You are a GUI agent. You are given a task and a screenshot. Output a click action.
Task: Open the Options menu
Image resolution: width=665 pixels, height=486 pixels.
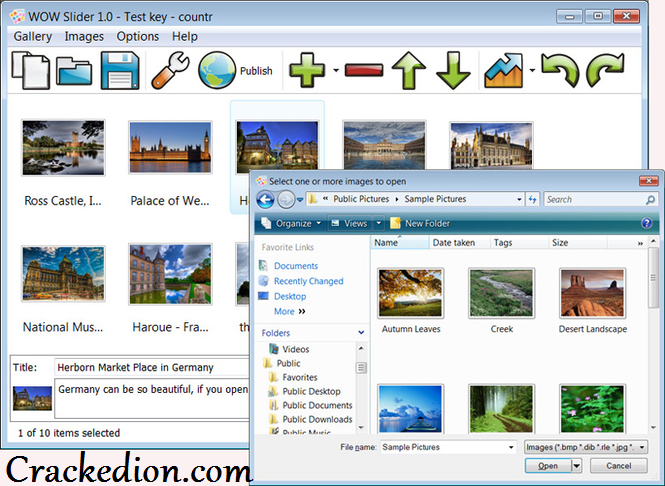137,36
